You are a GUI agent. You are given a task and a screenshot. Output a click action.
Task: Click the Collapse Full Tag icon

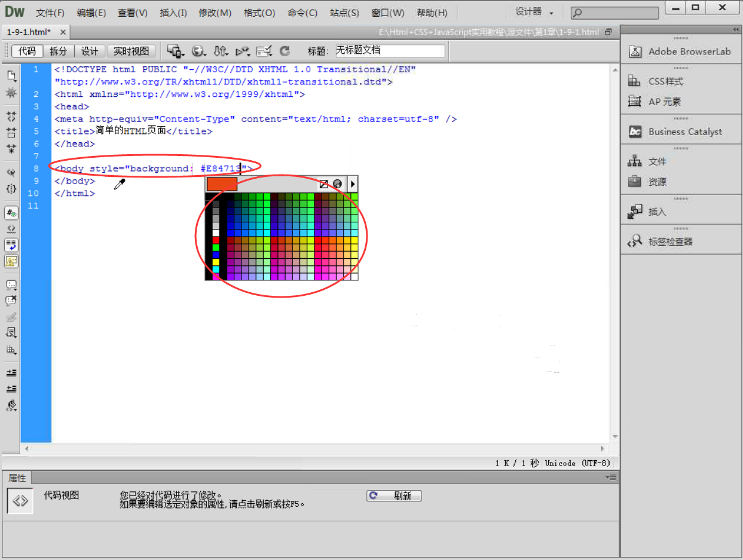tap(11, 116)
